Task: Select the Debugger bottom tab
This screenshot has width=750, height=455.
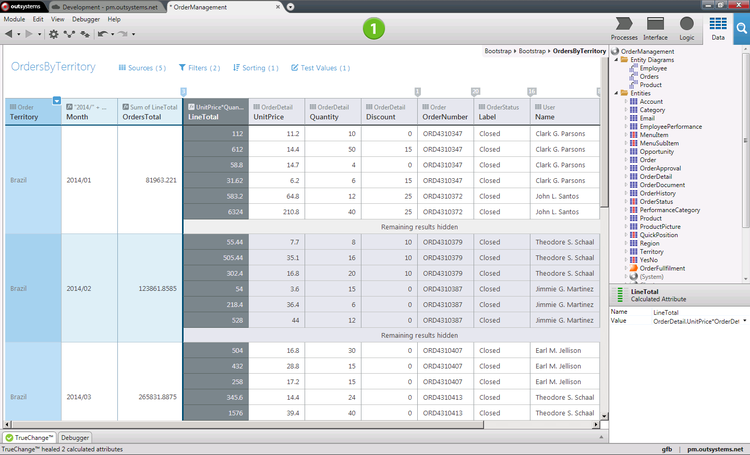Action: (x=75, y=437)
